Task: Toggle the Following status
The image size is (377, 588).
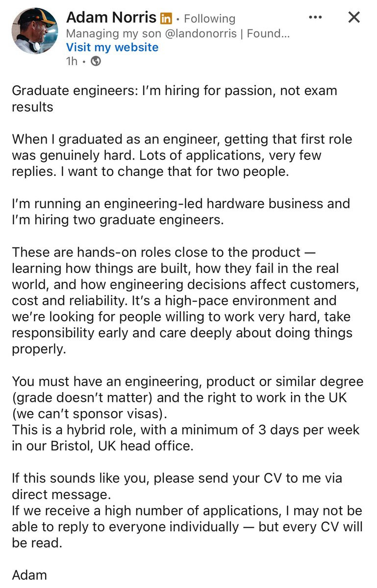Action: [209, 19]
